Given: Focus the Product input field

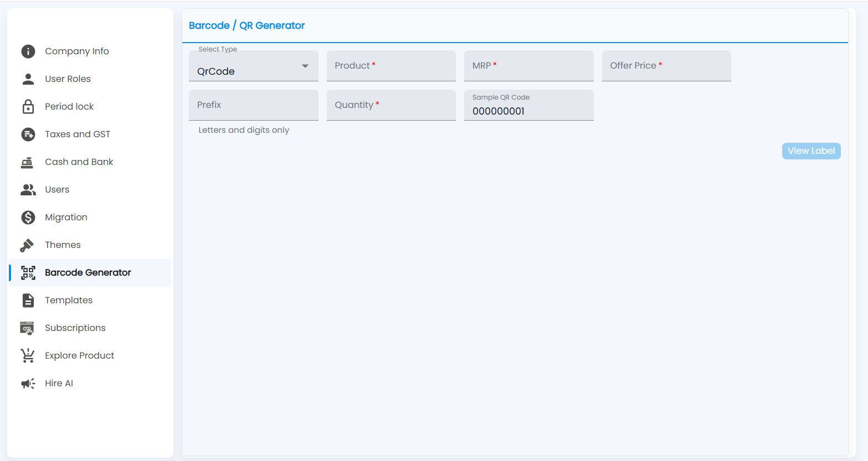Looking at the screenshot, I should (x=391, y=66).
